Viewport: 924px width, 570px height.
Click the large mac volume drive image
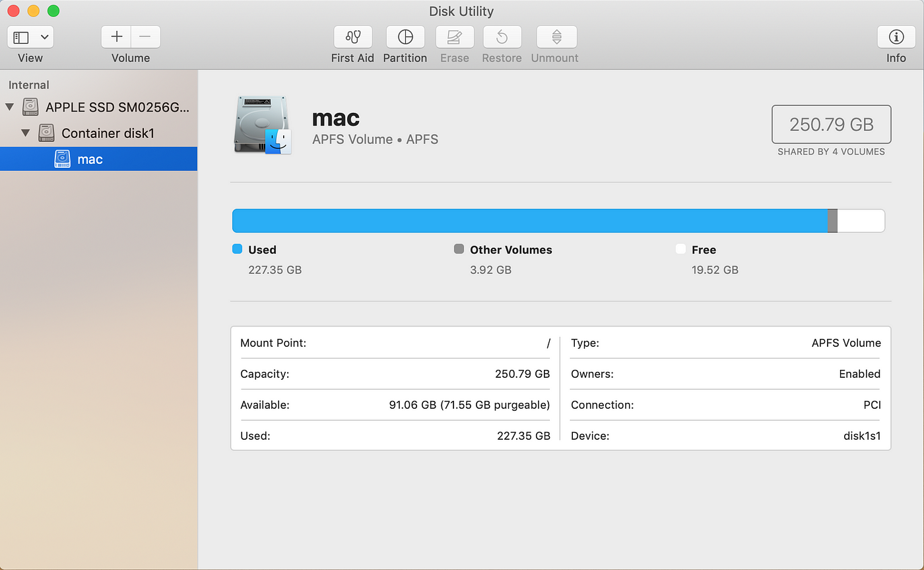tap(263, 125)
